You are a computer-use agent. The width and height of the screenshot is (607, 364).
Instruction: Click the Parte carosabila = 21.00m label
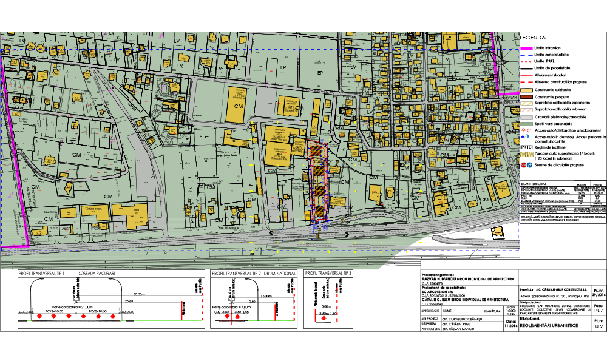point(71,307)
